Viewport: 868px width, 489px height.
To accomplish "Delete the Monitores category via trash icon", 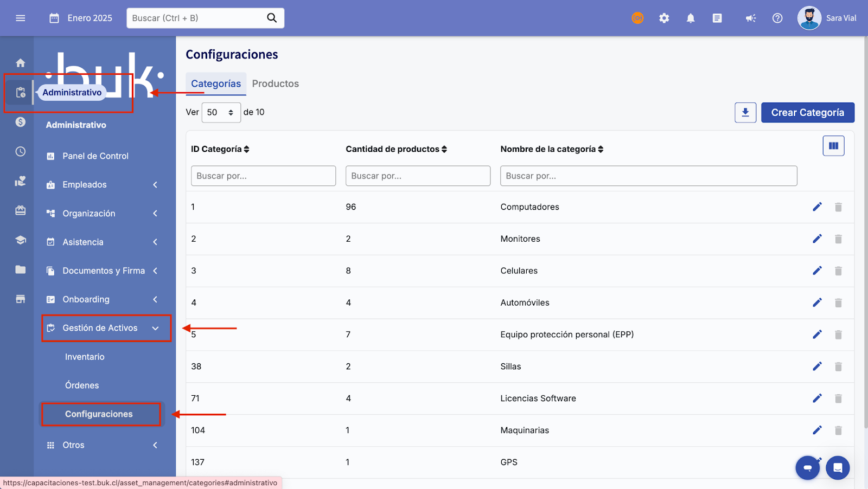I will (838, 239).
